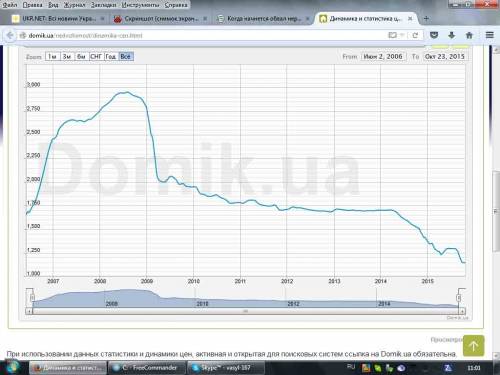Click the left handle of range navigator
The width and height of the screenshot is (500, 375).
coord(33,298)
